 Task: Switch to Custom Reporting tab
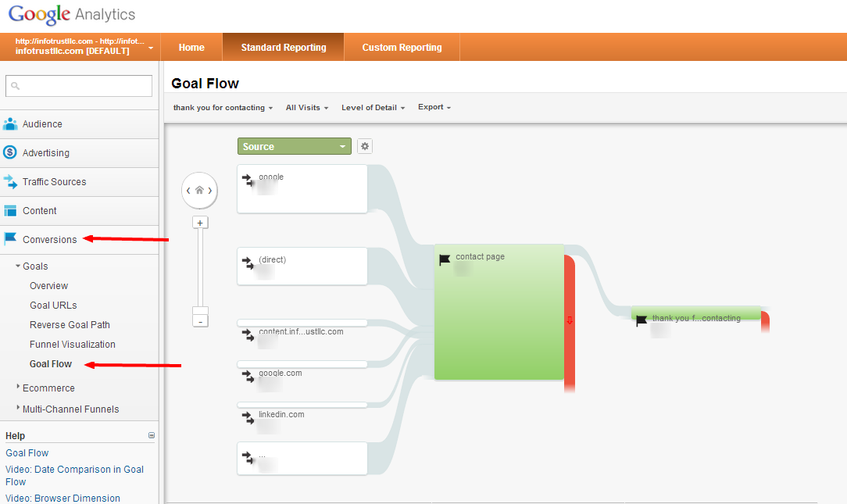pos(402,48)
